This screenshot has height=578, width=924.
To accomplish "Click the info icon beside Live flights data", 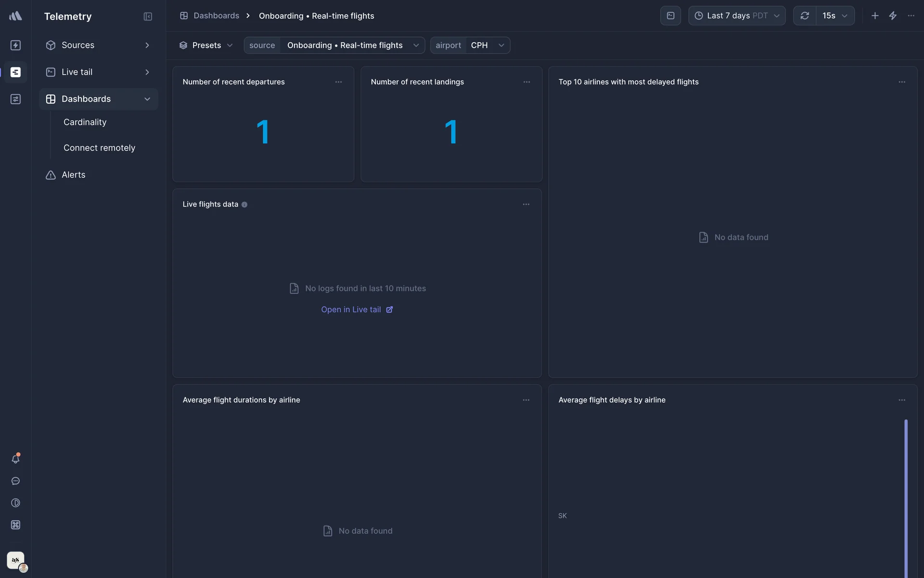I will pos(244,205).
